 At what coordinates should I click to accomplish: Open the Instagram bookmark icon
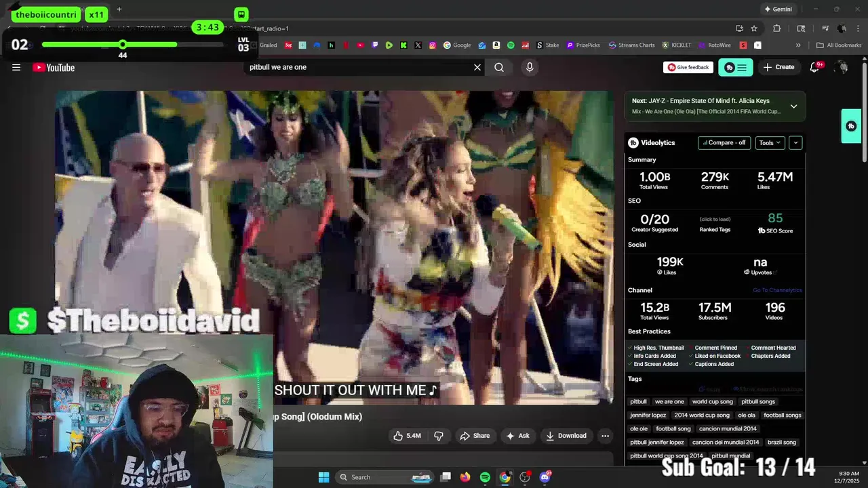[x=433, y=45]
